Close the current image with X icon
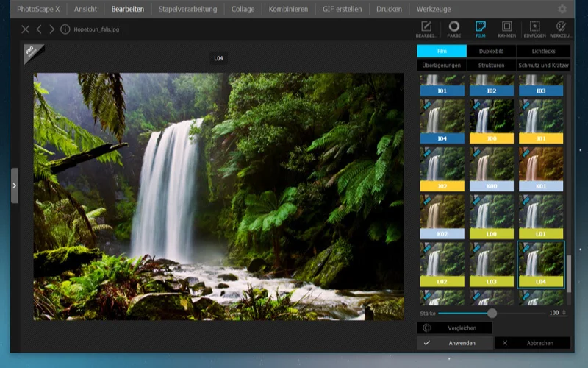The width and height of the screenshot is (588, 368). [x=26, y=29]
